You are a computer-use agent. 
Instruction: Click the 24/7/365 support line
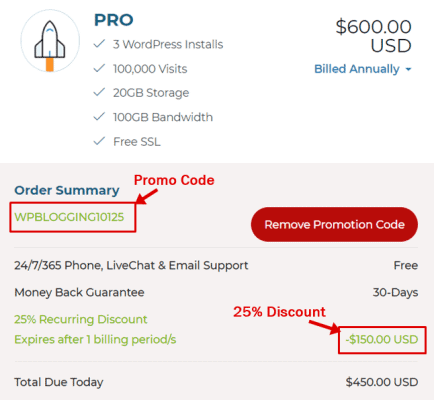(x=131, y=265)
